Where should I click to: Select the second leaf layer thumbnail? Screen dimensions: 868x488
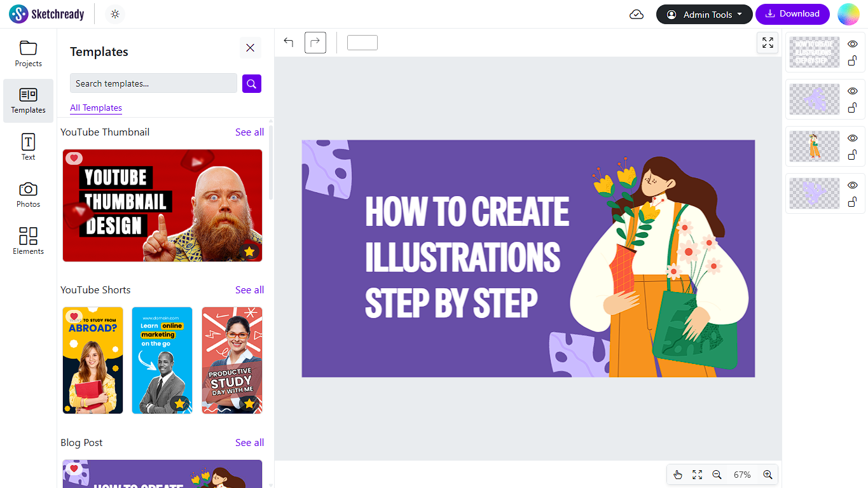click(x=815, y=99)
